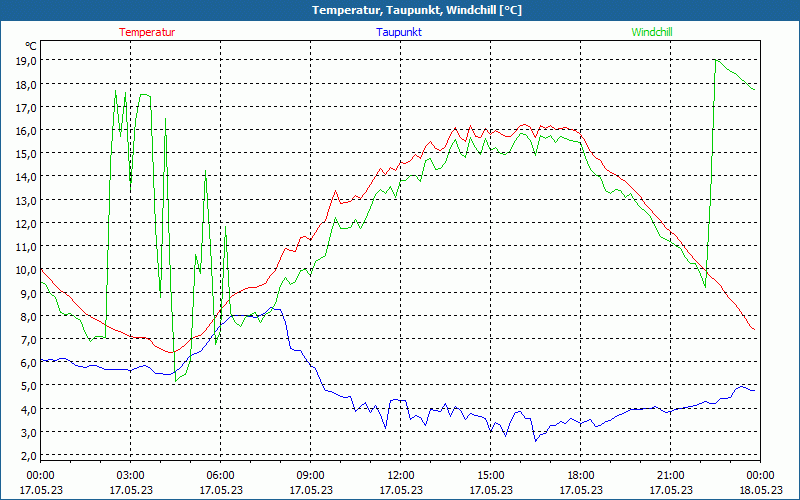Image resolution: width=800 pixels, height=500 pixels.
Task: Click the °C unit label above y-axis
Action: tap(31, 46)
